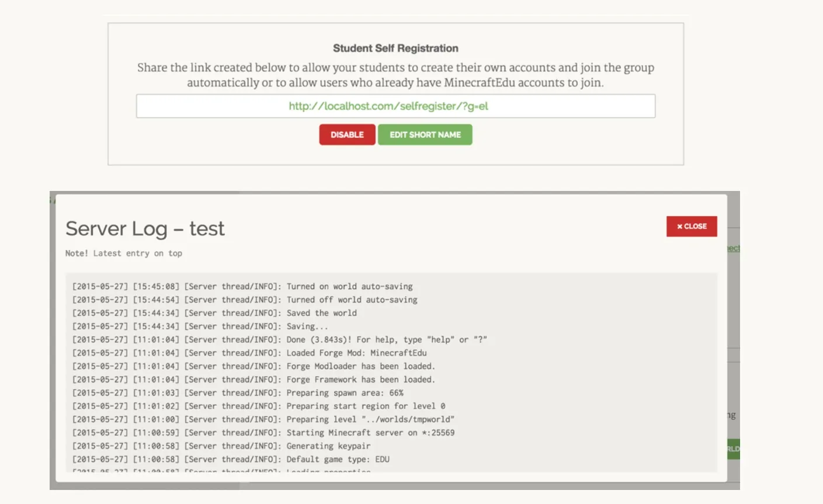This screenshot has height=504, width=823.
Task: Select the 'Generating keypair' log entry
Action: click(x=221, y=446)
